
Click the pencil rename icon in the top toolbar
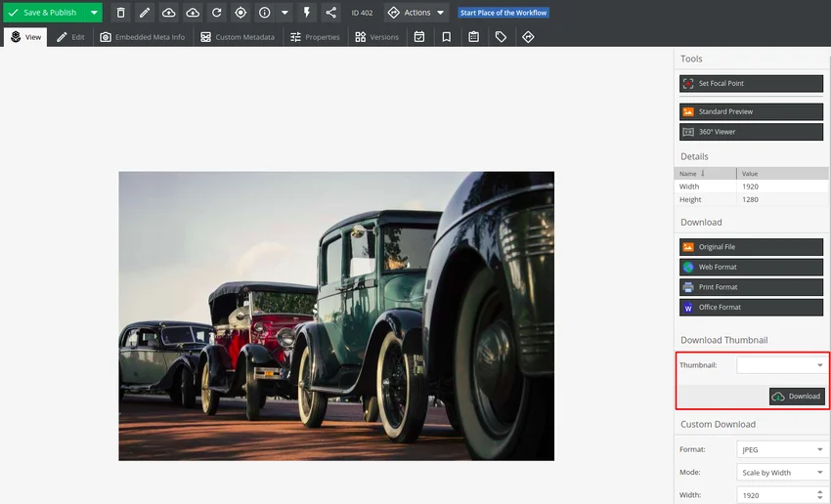pos(145,12)
